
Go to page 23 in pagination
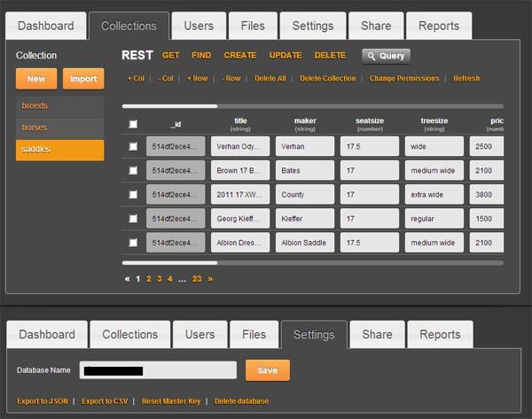[197, 278]
